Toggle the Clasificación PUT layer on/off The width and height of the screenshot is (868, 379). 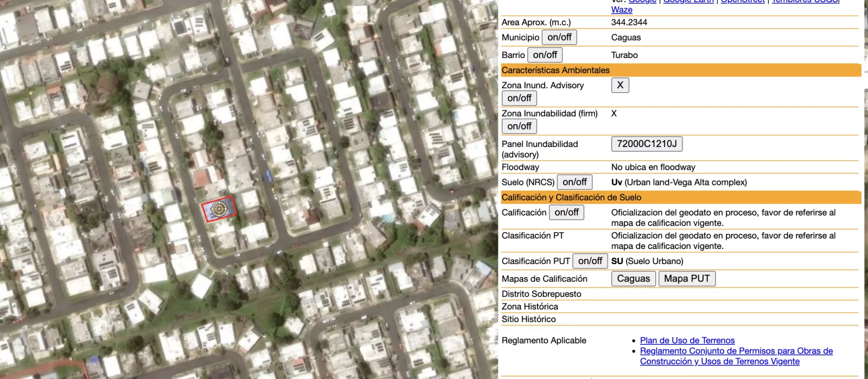(x=590, y=261)
